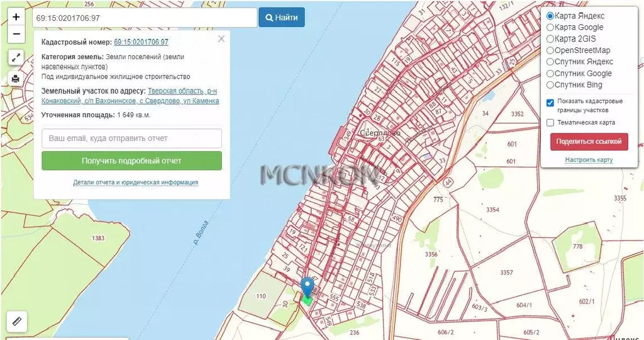
Task: Click the Свердлово village label on map
Action: (379, 133)
